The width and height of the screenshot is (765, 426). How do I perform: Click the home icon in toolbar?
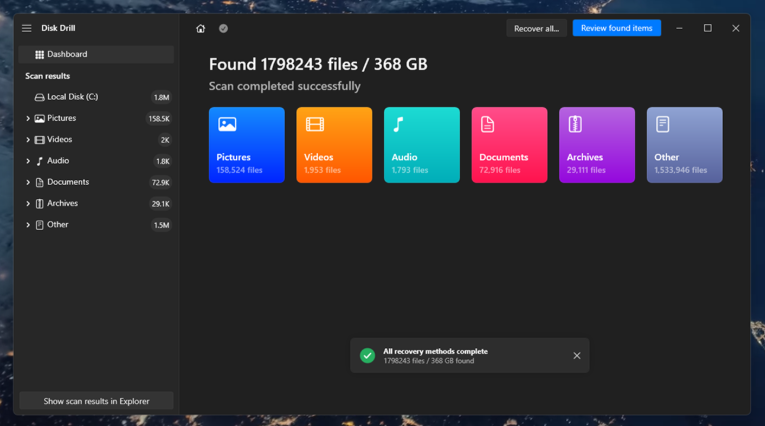(x=201, y=28)
